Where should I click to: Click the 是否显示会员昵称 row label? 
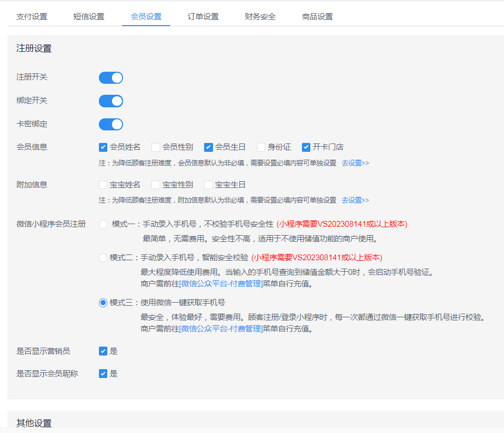pos(47,373)
